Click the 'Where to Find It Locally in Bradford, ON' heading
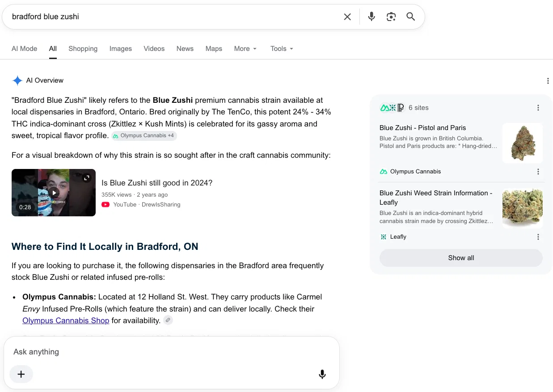Screen dimensions: 553x392 click(x=105, y=247)
